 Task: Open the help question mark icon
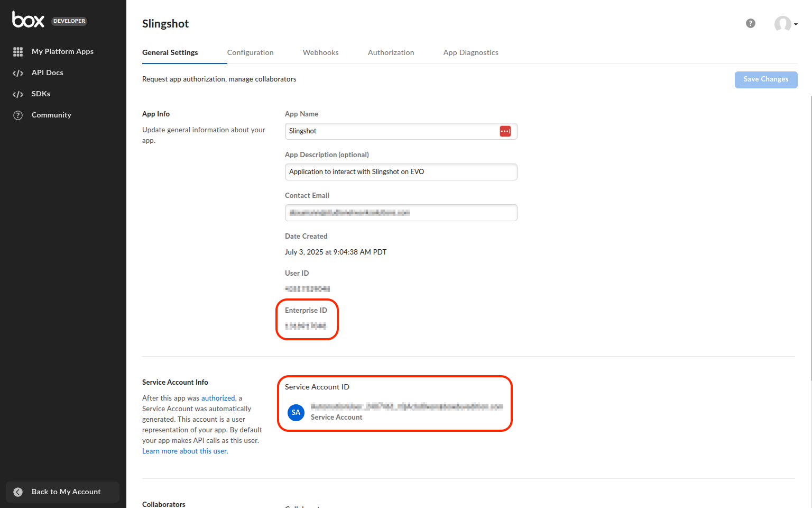click(x=751, y=23)
